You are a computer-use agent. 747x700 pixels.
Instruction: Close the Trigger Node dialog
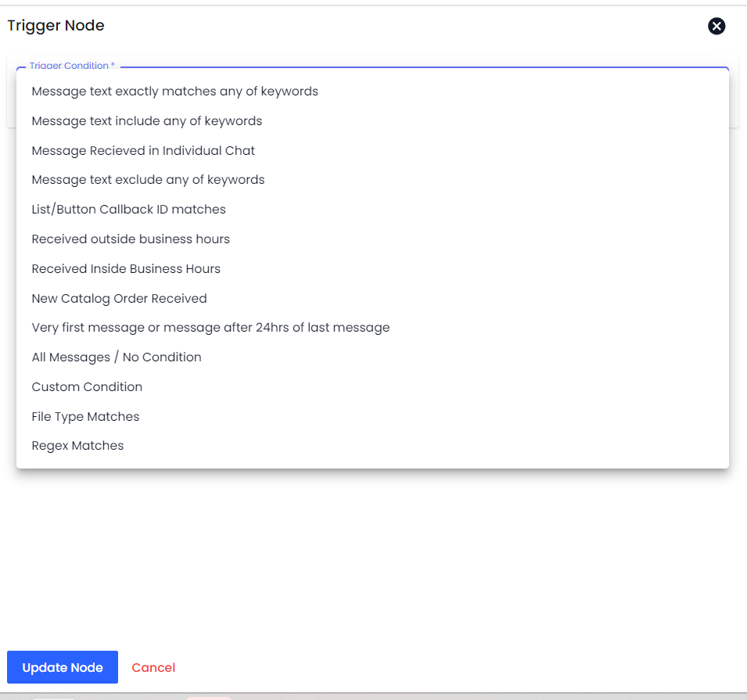tap(716, 27)
